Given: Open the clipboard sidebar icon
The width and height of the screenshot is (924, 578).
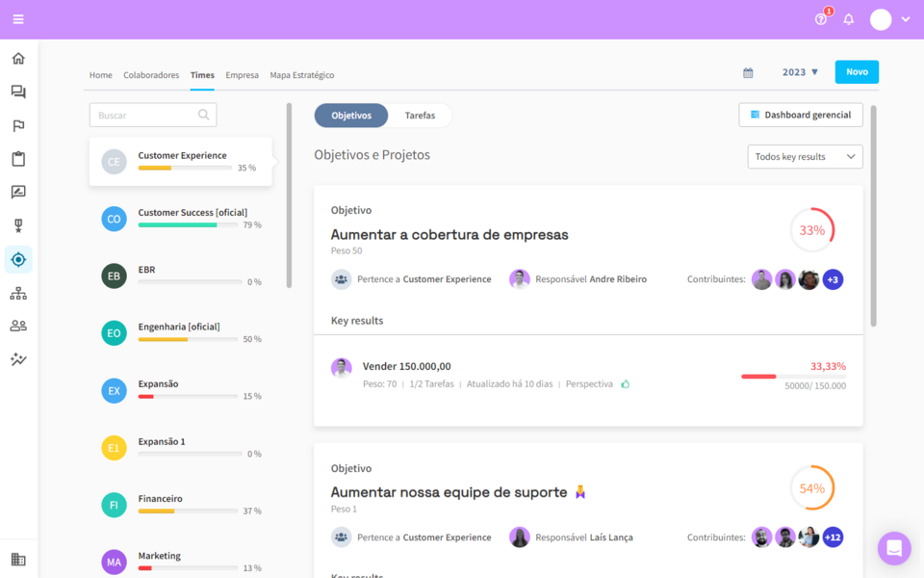Looking at the screenshot, I should point(18,159).
